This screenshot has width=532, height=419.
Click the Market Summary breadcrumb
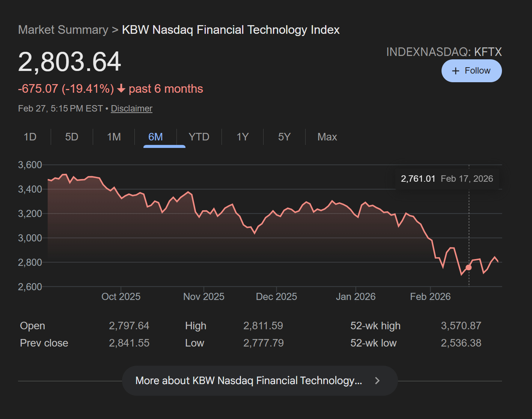63,30
